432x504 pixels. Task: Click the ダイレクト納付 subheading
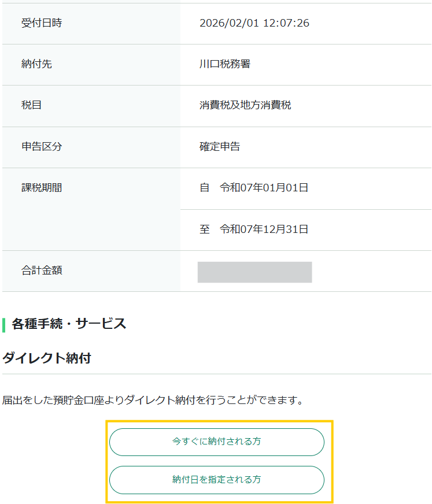coord(47,358)
